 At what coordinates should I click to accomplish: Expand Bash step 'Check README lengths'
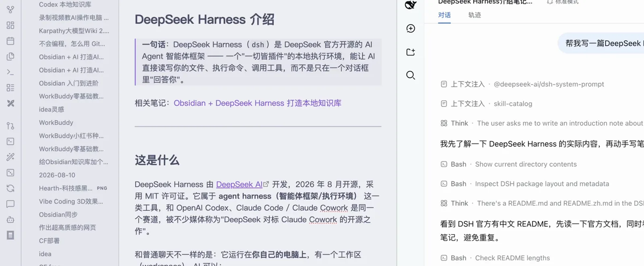495,258
